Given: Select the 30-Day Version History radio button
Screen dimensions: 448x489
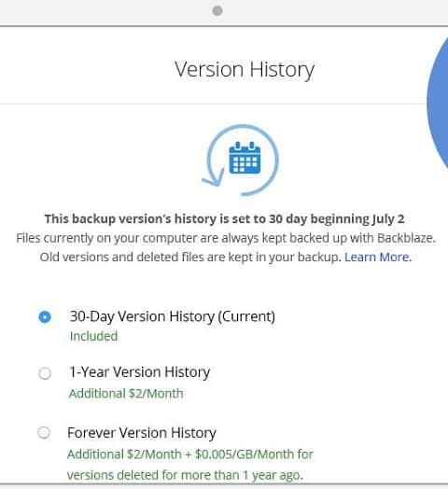Looking at the screenshot, I should tap(45, 317).
